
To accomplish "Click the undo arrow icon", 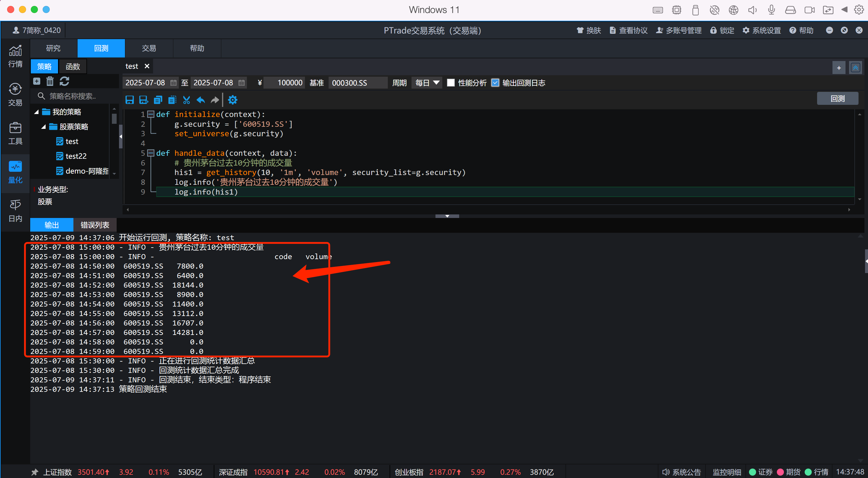I will [200, 100].
